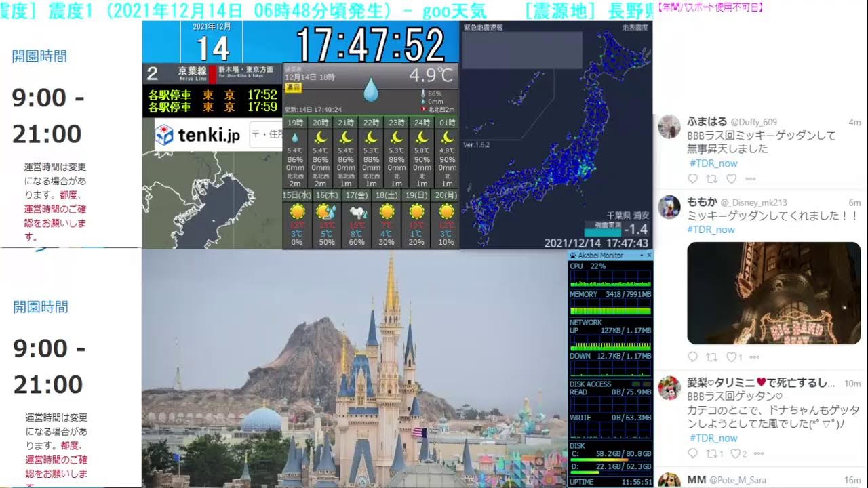The image size is (868, 488).
Task: Select the 17:59 Tokyo departure row
Action: [x=212, y=107]
